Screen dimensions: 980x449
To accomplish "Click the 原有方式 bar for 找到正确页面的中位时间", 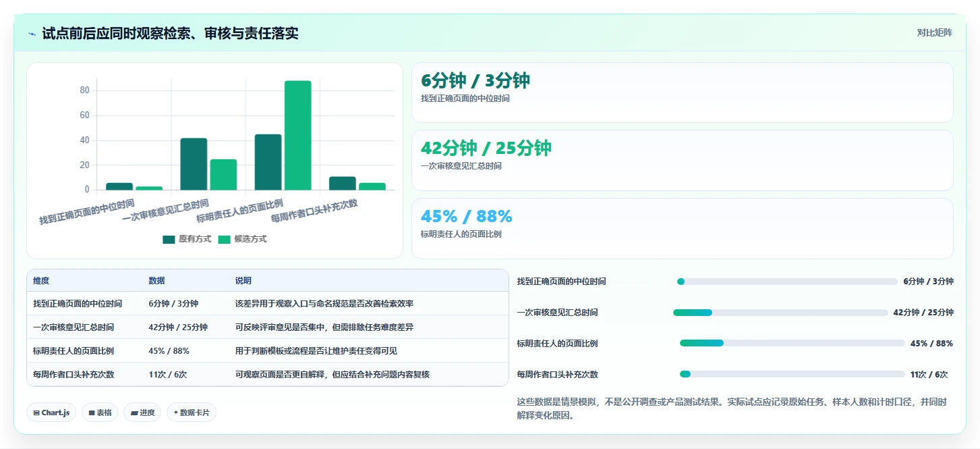I will (x=119, y=186).
